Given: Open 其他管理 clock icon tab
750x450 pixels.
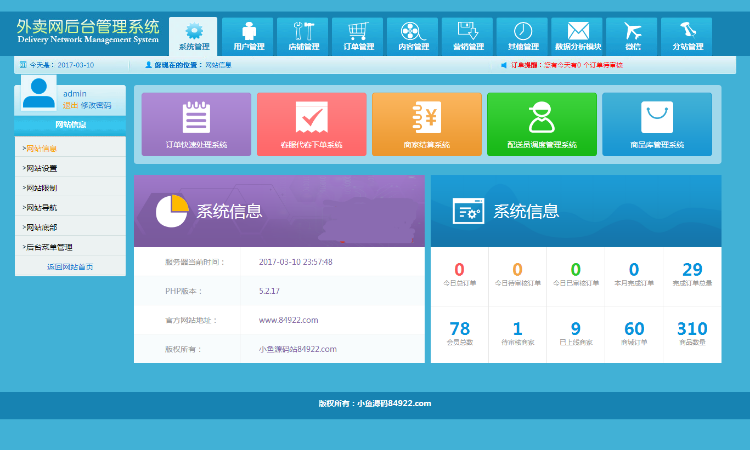Looking at the screenshot, I should 522,37.
